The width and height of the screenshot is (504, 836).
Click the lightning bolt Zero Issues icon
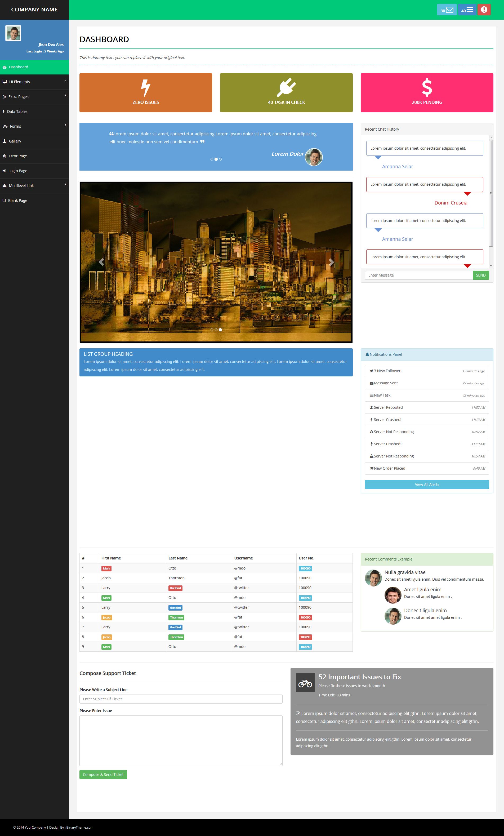click(145, 88)
